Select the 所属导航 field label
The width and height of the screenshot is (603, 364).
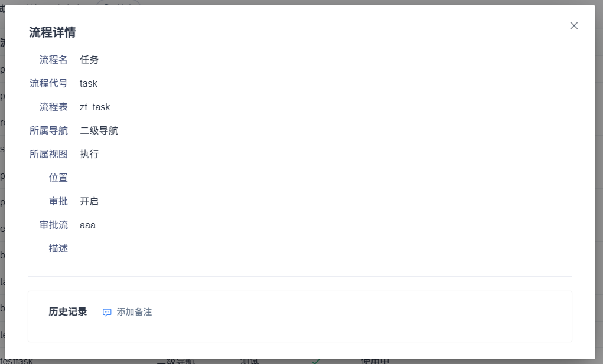[49, 130]
